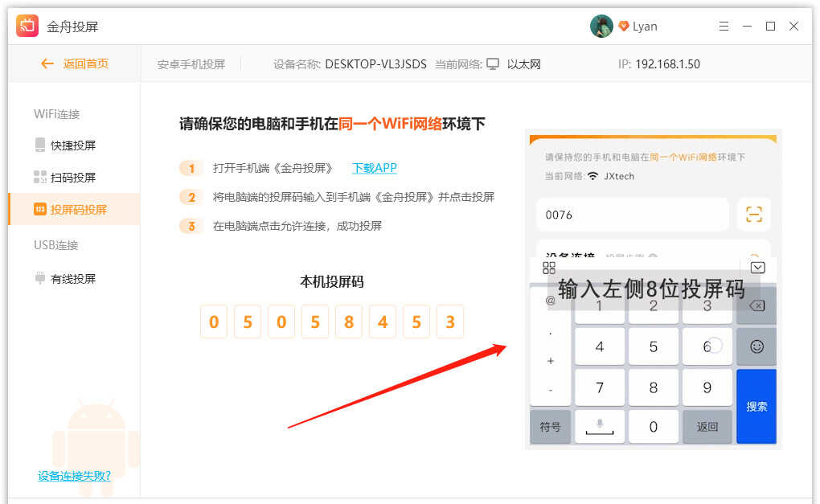Click the ethernet monitor icon next to 以太网
The width and height of the screenshot is (820, 504).
(493, 64)
